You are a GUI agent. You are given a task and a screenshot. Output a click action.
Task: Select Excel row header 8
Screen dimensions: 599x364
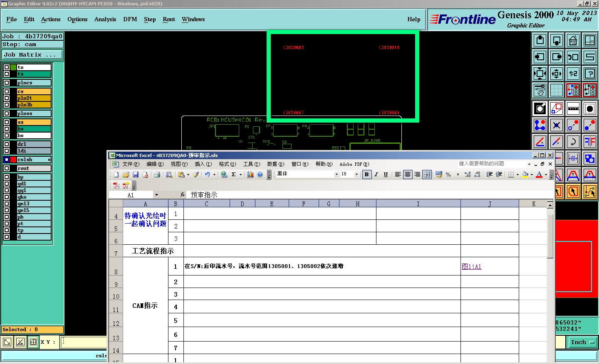point(116,266)
